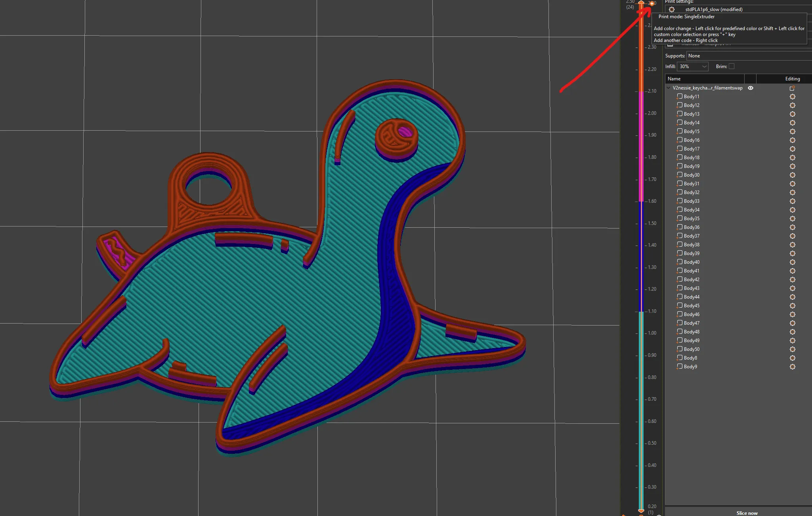Image resolution: width=812 pixels, height=516 pixels.
Task: Open settings gear for Body31
Action: pos(793,184)
